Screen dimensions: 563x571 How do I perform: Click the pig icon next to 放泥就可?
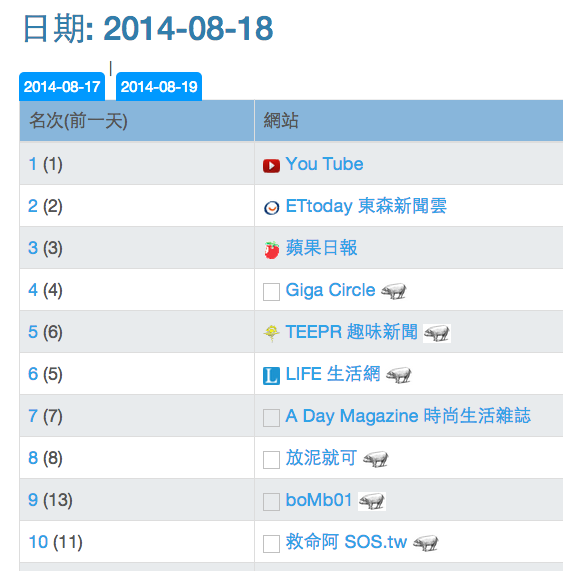376,459
